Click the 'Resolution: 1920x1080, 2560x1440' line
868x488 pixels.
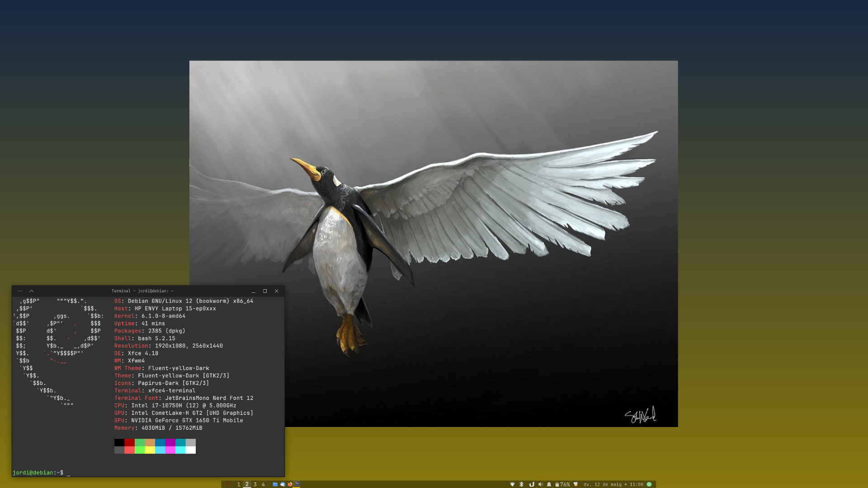[169, 346]
